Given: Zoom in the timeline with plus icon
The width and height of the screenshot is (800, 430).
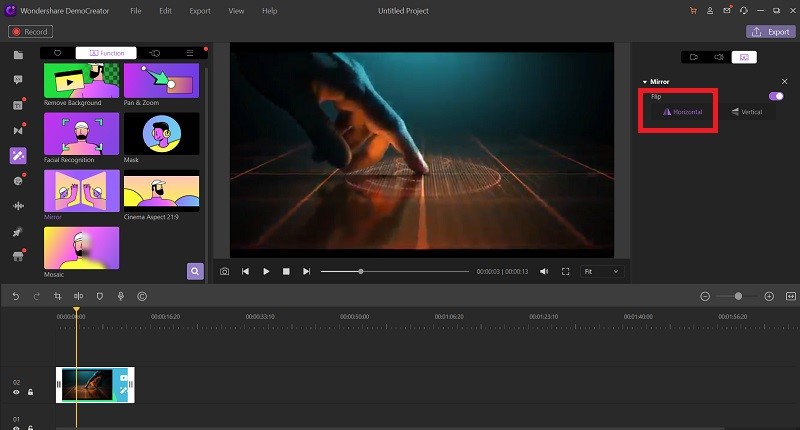Looking at the screenshot, I should 769,296.
